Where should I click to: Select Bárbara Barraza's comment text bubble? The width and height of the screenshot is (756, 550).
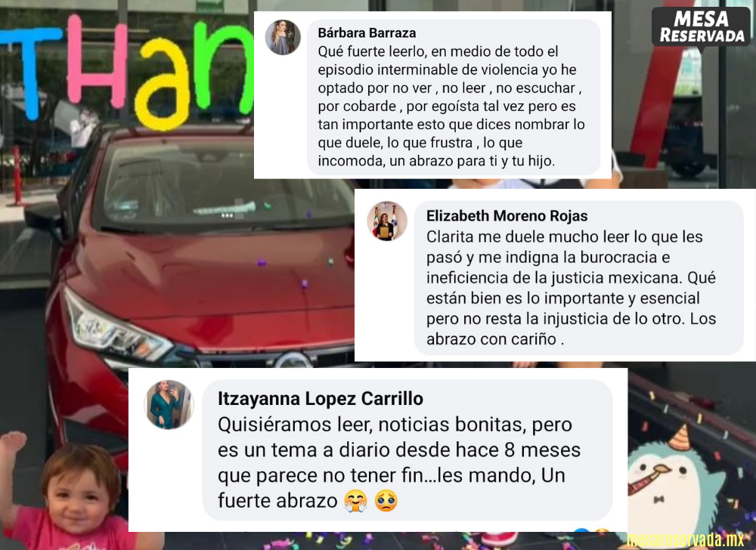click(454, 97)
